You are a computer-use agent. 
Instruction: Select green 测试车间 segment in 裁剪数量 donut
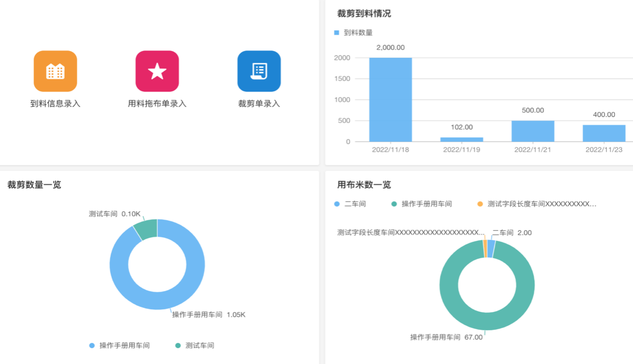(146, 229)
